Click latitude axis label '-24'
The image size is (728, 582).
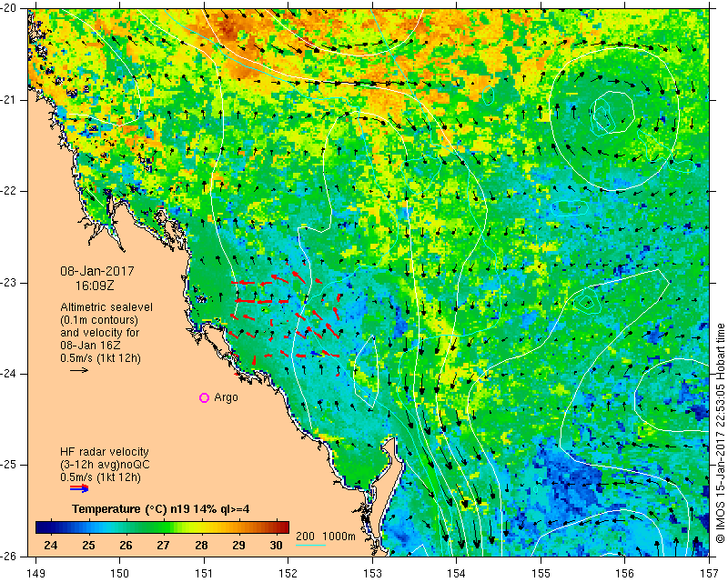click(10, 374)
